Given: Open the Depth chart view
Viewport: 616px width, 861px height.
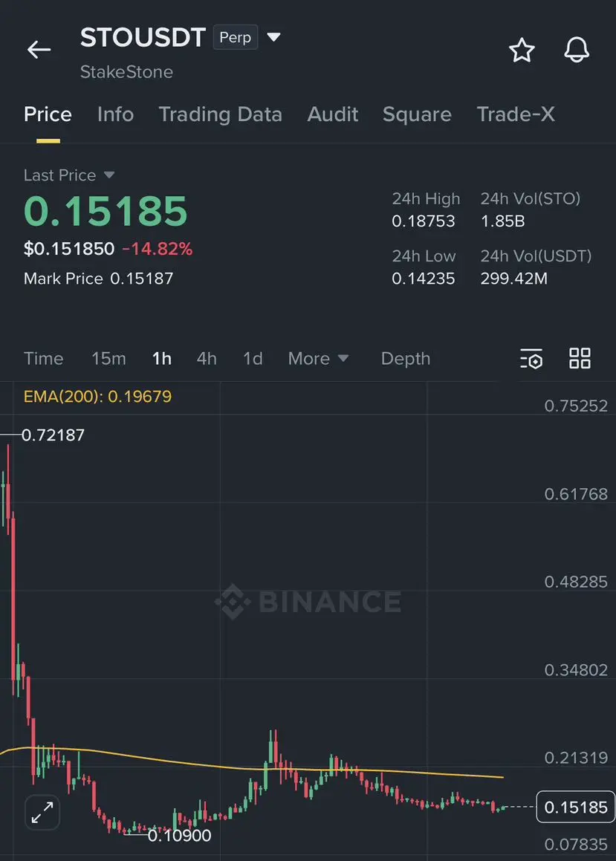Looking at the screenshot, I should (406, 359).
